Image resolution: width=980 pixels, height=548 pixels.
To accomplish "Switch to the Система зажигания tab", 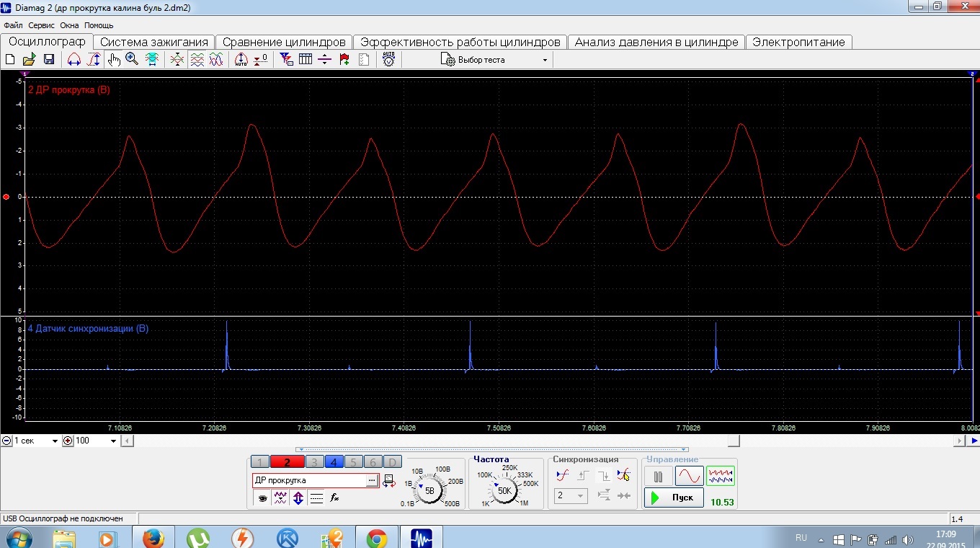I will tap(154, 42).
